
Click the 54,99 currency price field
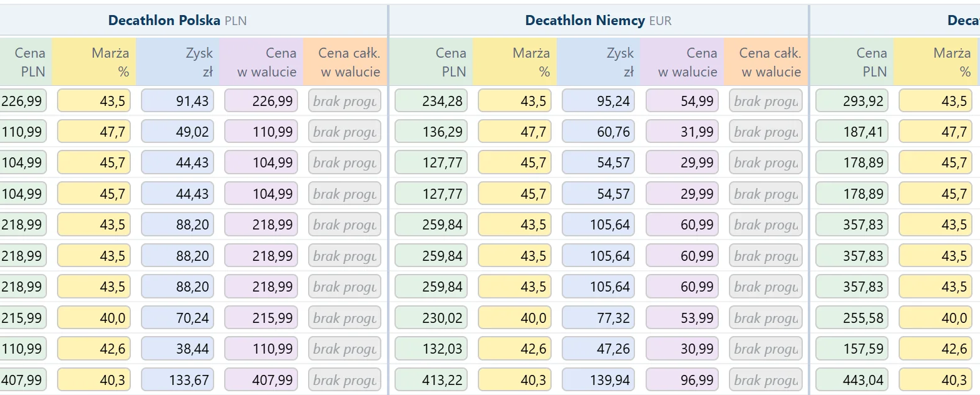(682, 101)
